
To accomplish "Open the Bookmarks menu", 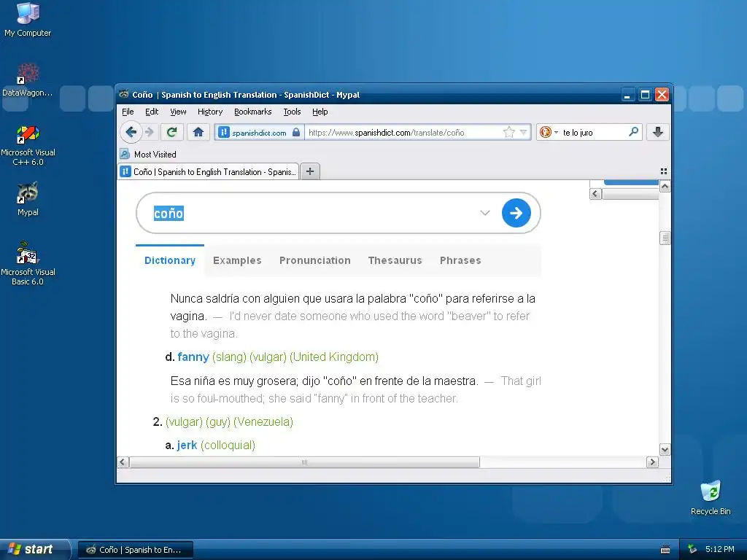I will 253,112.
